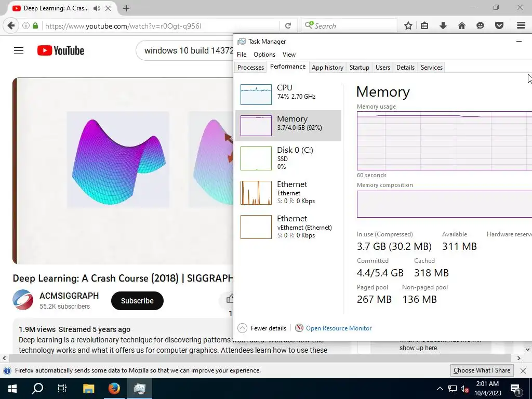Switch to Firefox on the taskbar

(x=114, y=389)
